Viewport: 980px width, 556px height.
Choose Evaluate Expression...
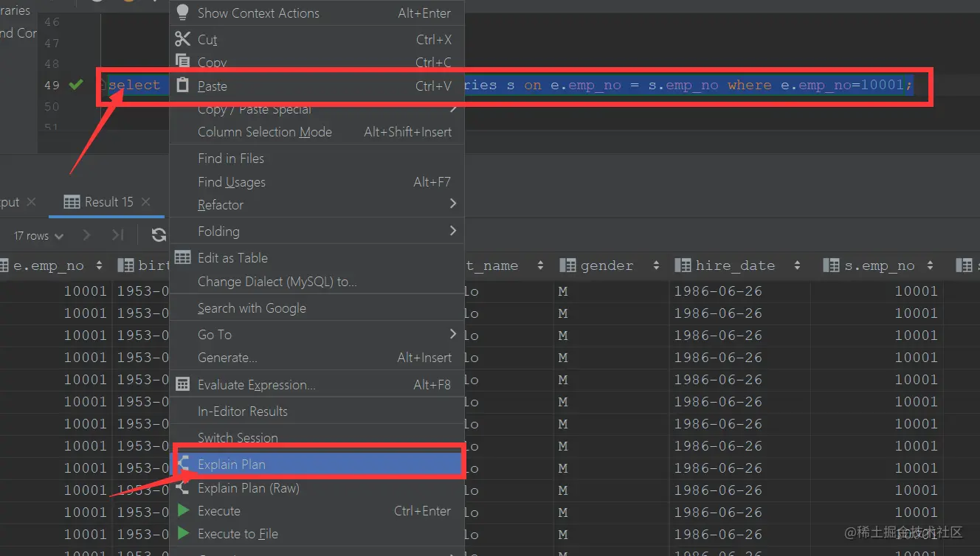click(317, 384)
